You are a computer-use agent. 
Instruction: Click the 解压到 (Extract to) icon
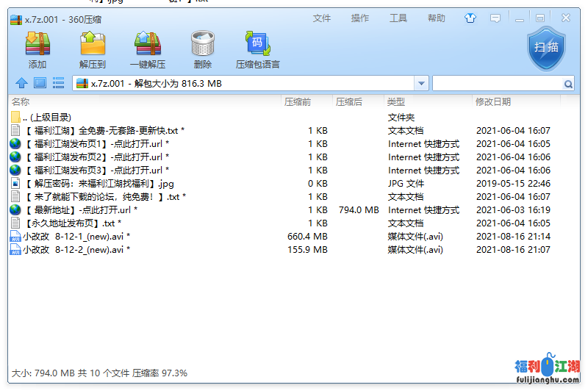(93, 50)
